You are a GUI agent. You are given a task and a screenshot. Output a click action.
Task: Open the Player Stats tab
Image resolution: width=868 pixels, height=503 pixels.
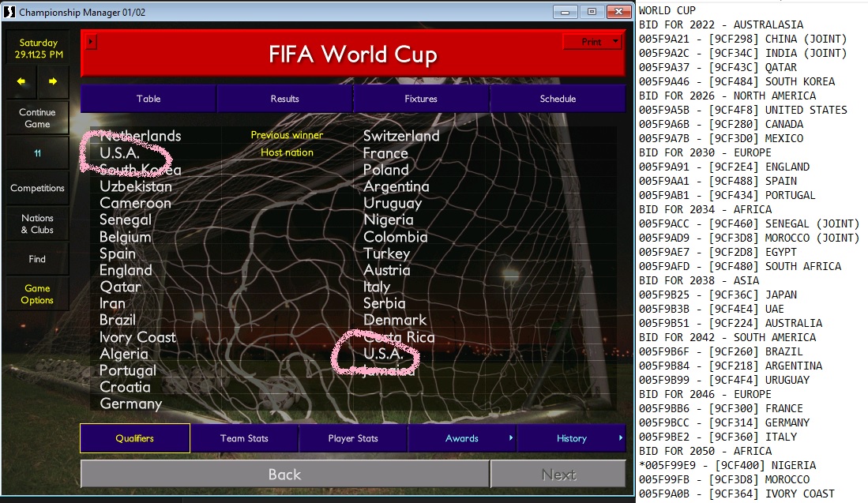pyautogui.click(x=353, y=438)
